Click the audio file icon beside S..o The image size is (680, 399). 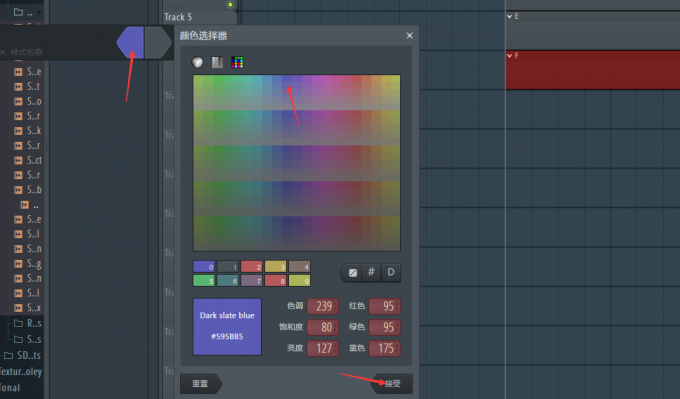[x=18, y=101]
